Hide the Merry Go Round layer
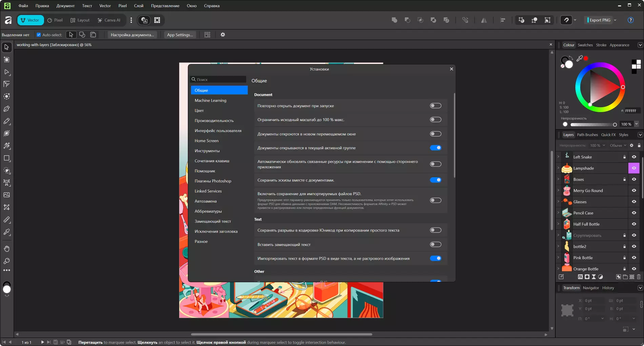The width and height of the screenshot is (644, 346). click(634, 191)
